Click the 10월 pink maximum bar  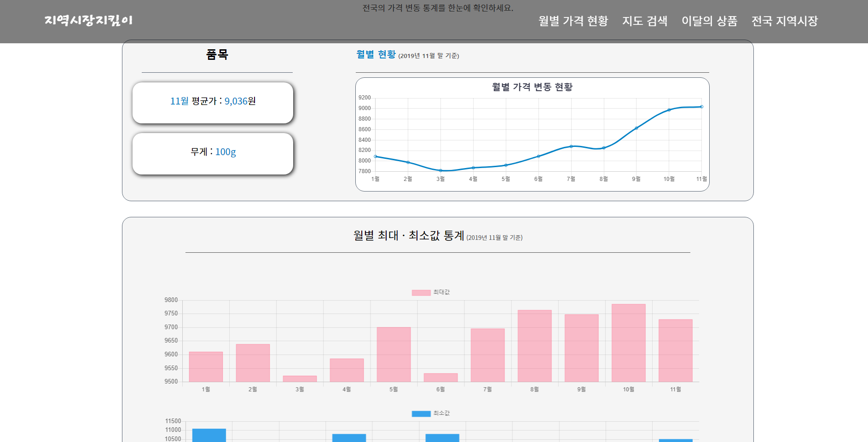point(629,343)
